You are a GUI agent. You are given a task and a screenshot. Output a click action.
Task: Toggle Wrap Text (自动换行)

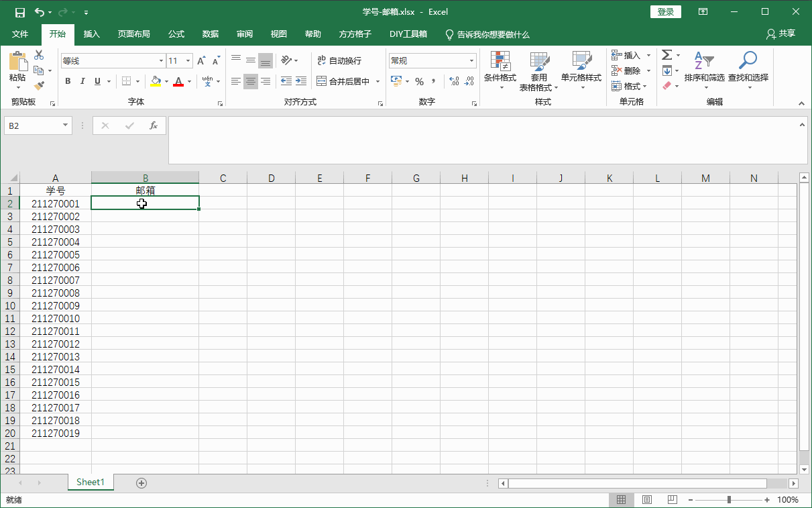pyautogui.click(x=339, y=60)
